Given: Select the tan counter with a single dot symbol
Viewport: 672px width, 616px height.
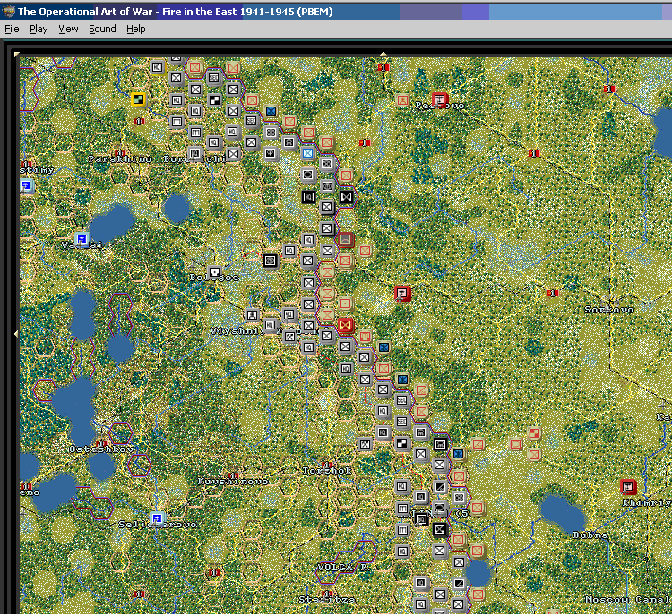Looking at the screenshot, I should (x=346, y=304).
